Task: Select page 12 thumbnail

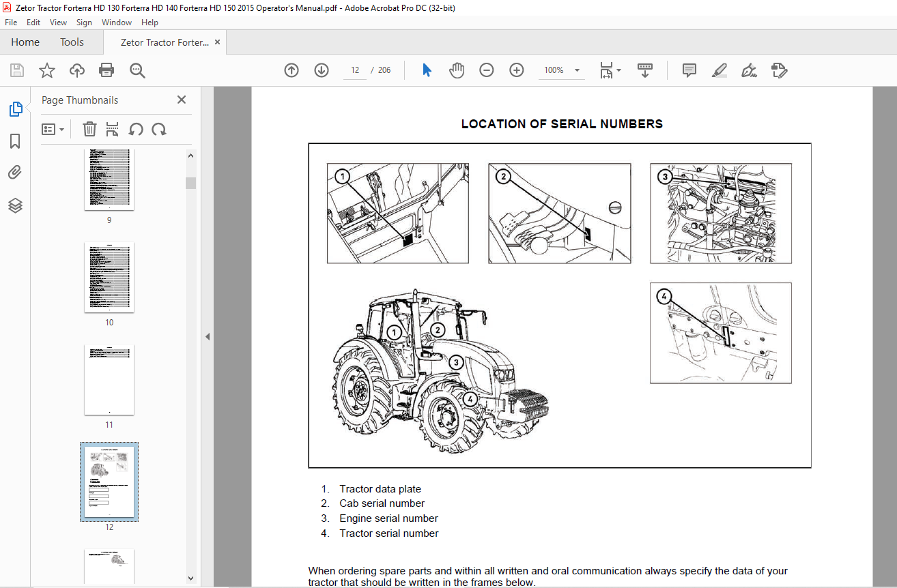Action: (109, 482)
